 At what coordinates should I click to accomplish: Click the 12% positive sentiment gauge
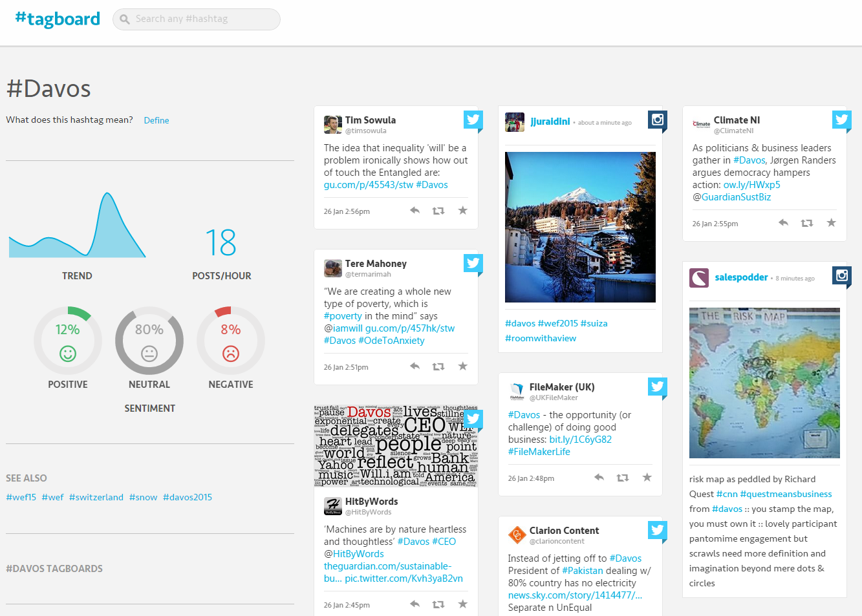[68, 341]
